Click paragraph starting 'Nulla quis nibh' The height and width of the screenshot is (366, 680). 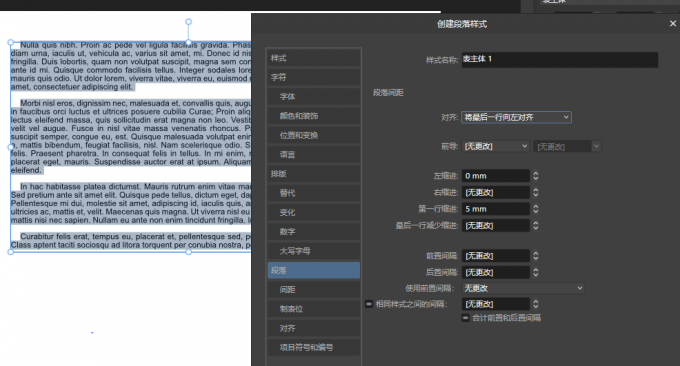131,66
